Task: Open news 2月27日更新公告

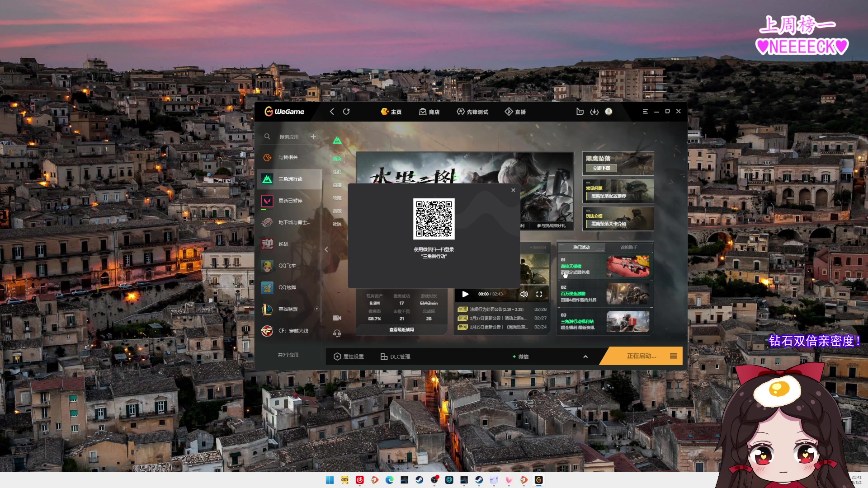Action: tap(502, 318)
